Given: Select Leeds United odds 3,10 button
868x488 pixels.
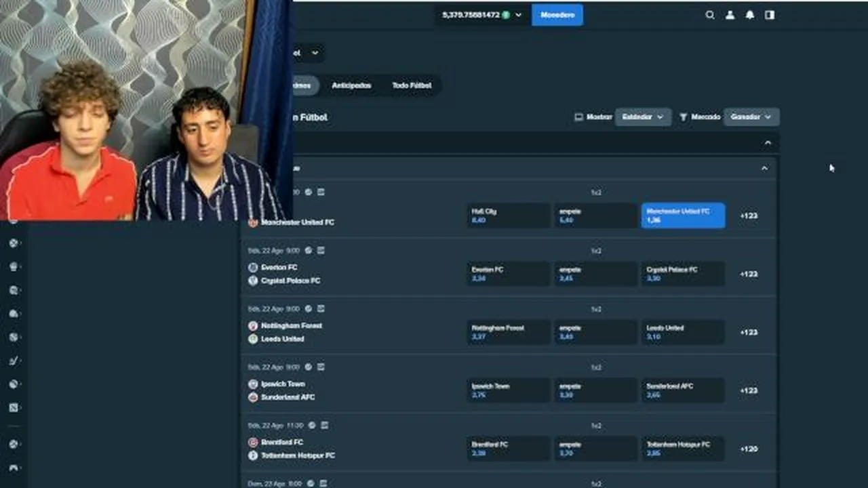Looking at the screenshot, I should coord(683,332).
